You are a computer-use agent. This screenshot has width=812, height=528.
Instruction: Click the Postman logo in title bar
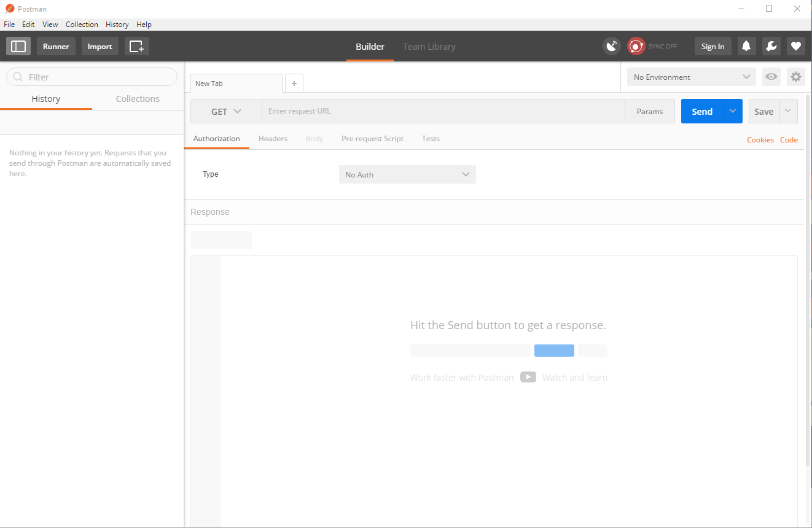pos(10,9)
